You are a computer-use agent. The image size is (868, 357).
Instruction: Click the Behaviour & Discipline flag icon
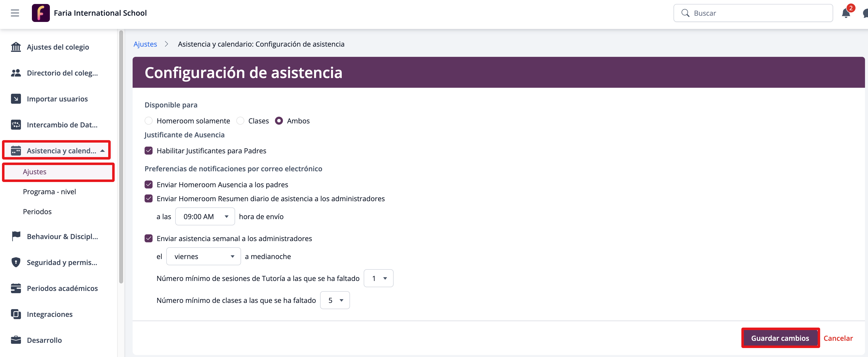click(16, 236)
